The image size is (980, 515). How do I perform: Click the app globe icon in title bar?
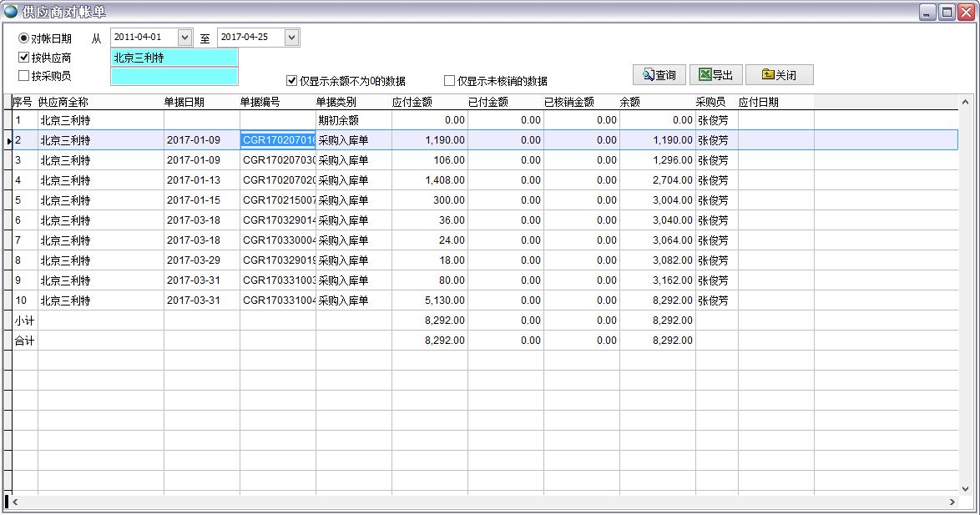click(11, 12)
